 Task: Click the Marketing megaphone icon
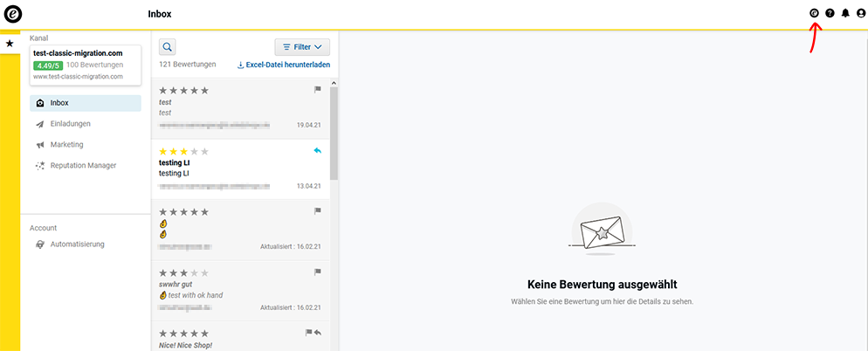click(x=40, y=145)
